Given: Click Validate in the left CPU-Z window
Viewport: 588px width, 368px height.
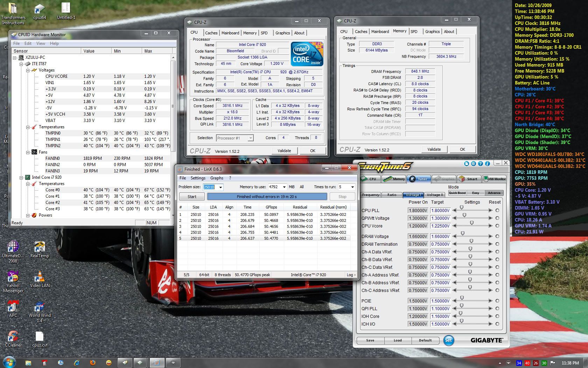Looking at the screenshot, I should (x=284, y=151).
